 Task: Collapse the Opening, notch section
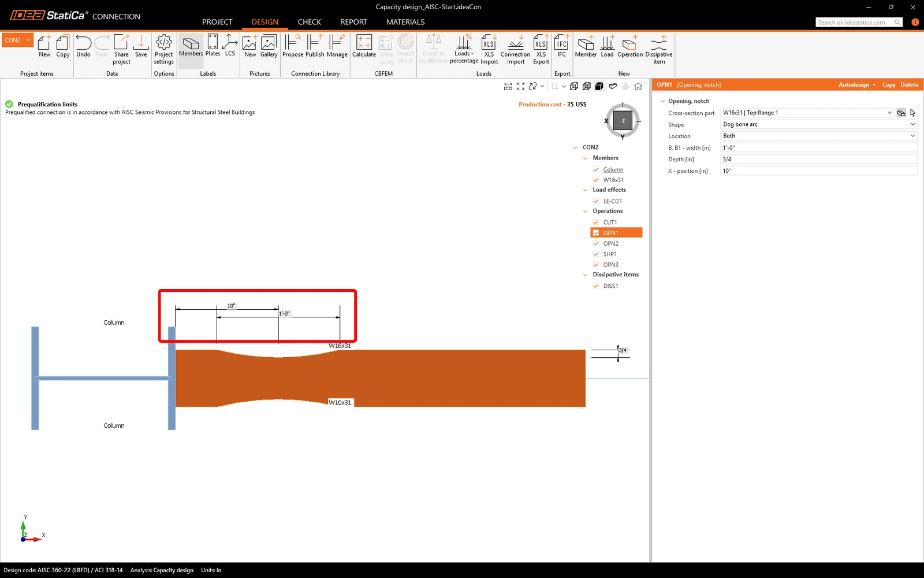click(x=662, y=101)
